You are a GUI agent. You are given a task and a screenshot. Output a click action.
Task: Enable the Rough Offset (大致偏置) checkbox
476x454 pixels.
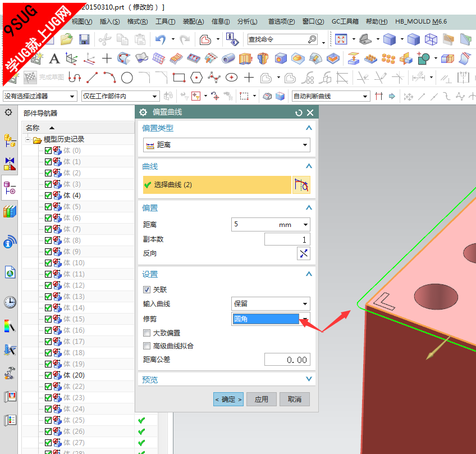point(147,333)
